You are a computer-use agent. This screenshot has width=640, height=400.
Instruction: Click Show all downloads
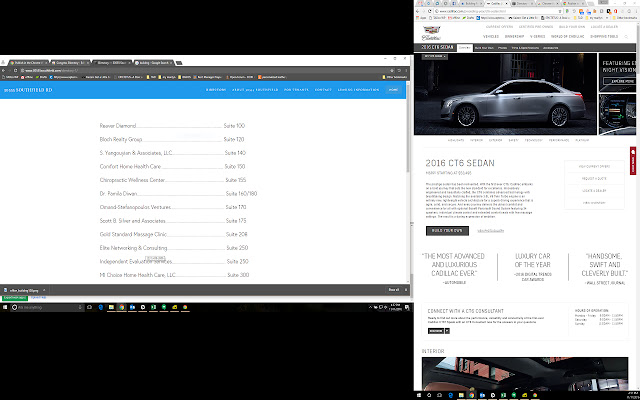point(393,290)
